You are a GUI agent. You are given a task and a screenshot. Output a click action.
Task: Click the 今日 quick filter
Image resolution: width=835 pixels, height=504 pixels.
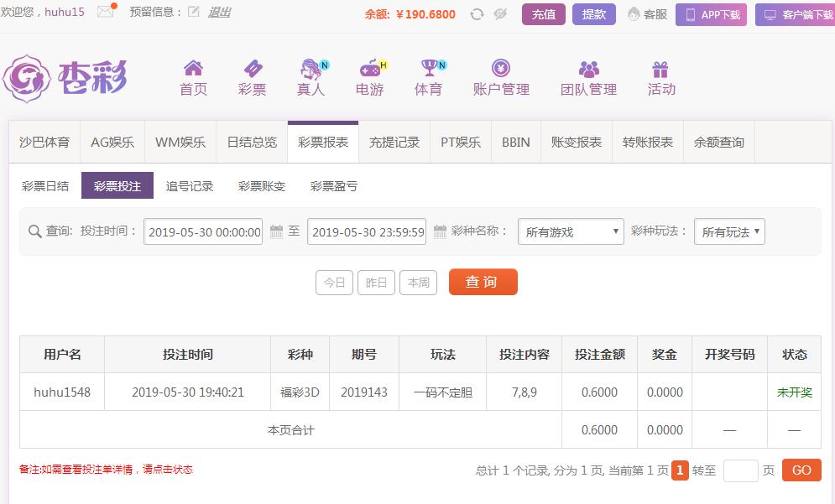[335, 283]
